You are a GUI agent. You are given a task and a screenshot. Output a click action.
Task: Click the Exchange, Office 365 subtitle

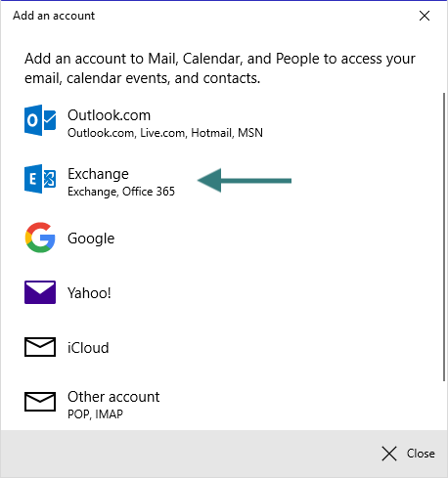click(121, 192)
